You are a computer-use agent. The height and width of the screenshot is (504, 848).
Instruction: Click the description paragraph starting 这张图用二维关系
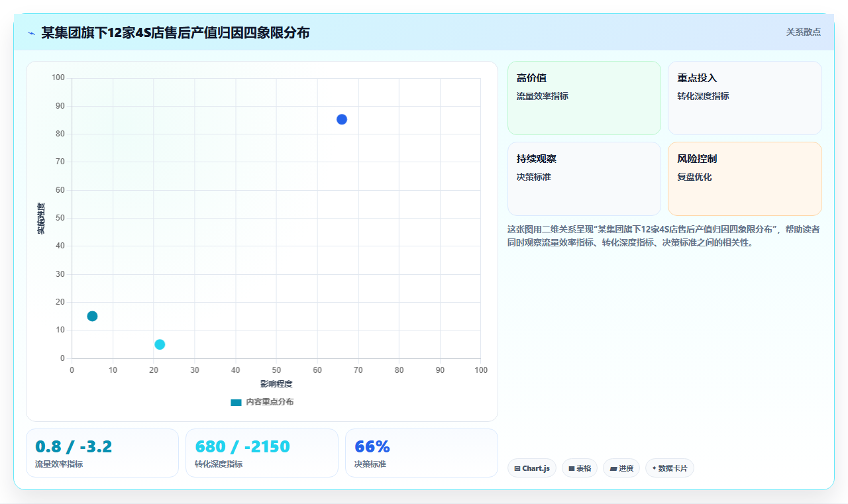(664, 236)
